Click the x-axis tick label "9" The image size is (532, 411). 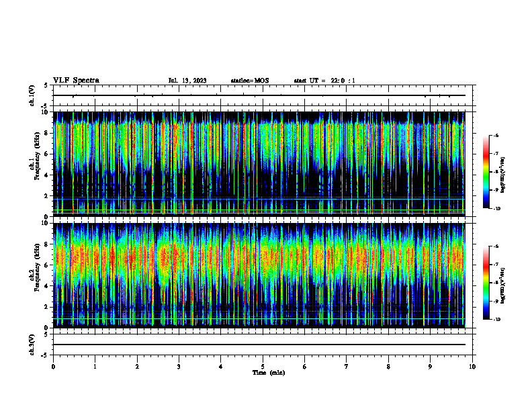[x=430, y=367]
